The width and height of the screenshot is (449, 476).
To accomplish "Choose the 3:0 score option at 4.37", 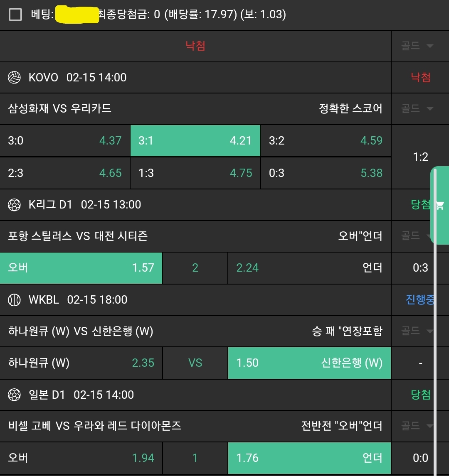I will tap(65, 141).
